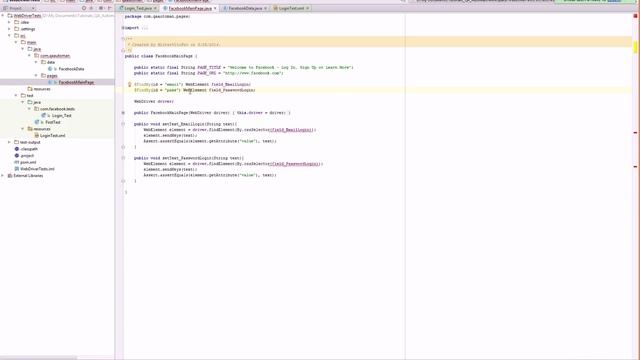Open the Login_Test.java editor tab

click(x=138, y=8)
